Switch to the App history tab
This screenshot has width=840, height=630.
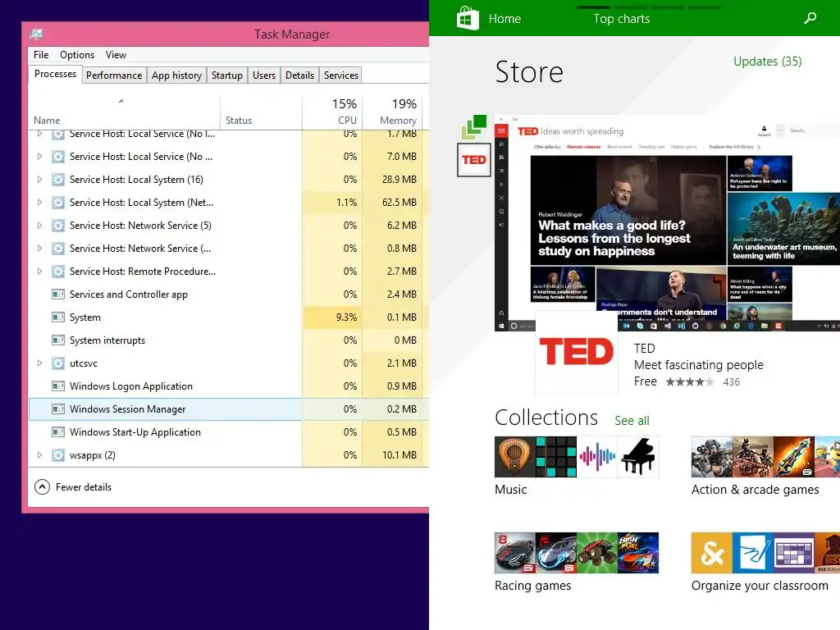(177, 75)
